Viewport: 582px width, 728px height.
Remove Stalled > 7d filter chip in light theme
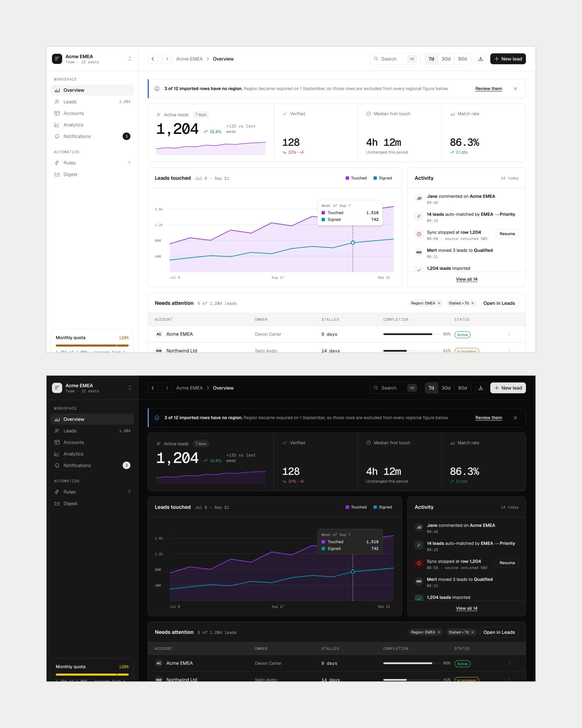473,303
